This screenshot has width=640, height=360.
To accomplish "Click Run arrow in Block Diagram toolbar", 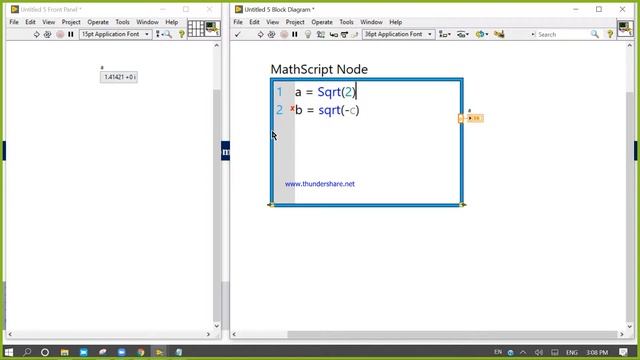I will (x=260, y=35).
